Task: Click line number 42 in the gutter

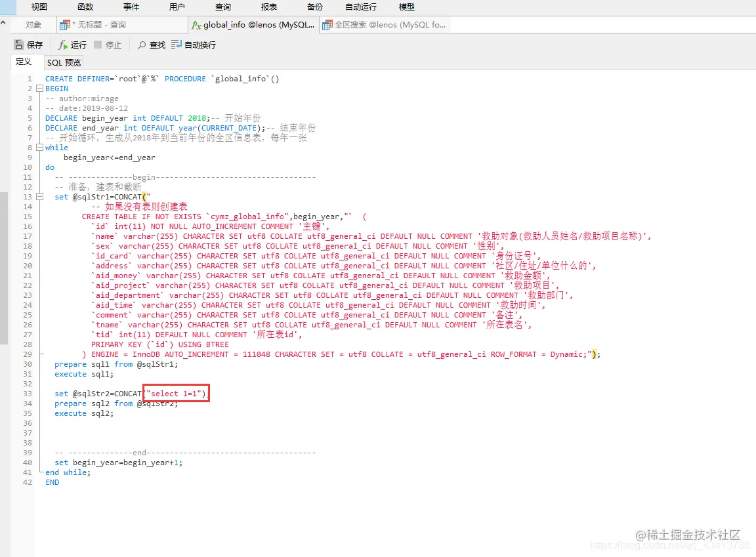Action: pos(28,482)
